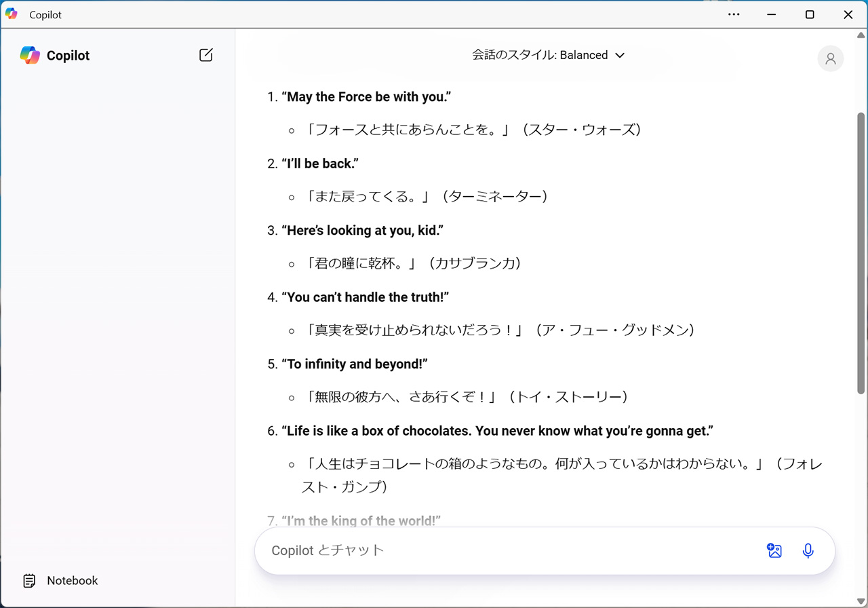
Task: Click the "To infinity and beyond!" quote
Action: coord(354,364)
